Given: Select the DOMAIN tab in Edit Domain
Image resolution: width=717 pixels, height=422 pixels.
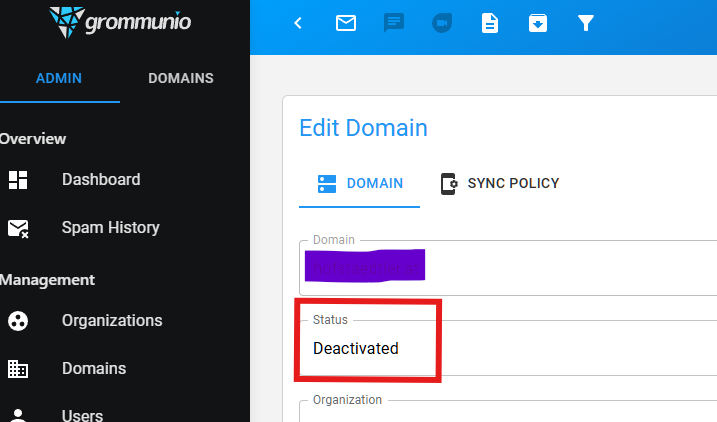Looking at the screenshot, I should (x=360, y=184).
